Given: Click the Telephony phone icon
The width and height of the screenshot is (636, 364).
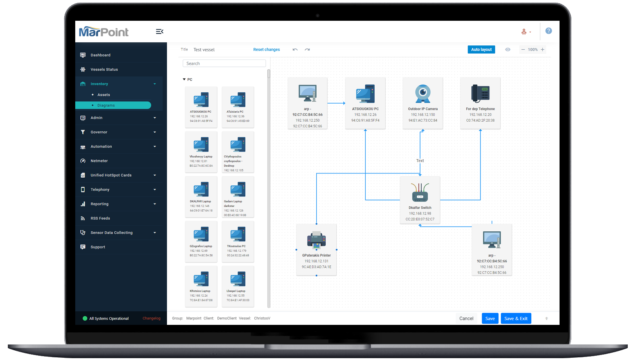Looking at the screenshot, I should coord(83,189).
